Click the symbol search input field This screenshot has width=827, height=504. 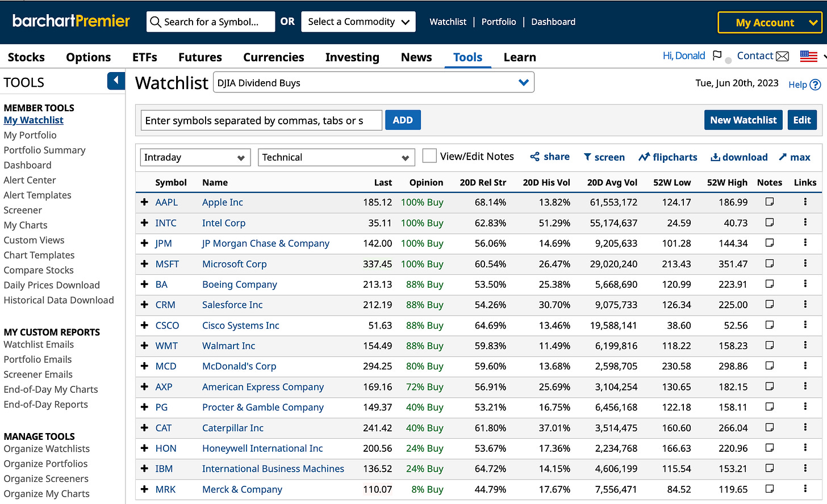pyautogui.click(x=211, y=22)
